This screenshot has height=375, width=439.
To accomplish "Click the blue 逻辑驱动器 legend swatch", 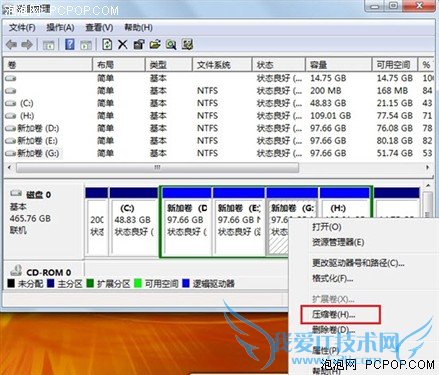I will coord(186,284).
